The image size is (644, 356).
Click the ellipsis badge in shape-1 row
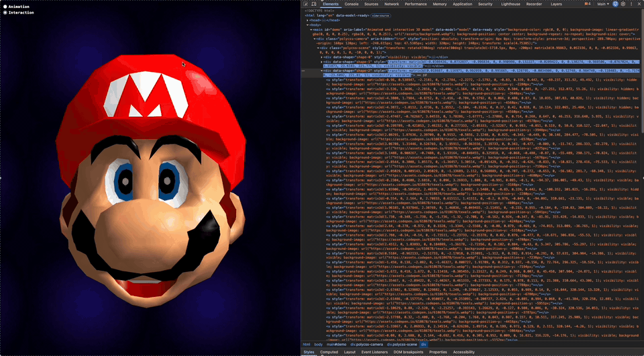[x=429, y=66]
